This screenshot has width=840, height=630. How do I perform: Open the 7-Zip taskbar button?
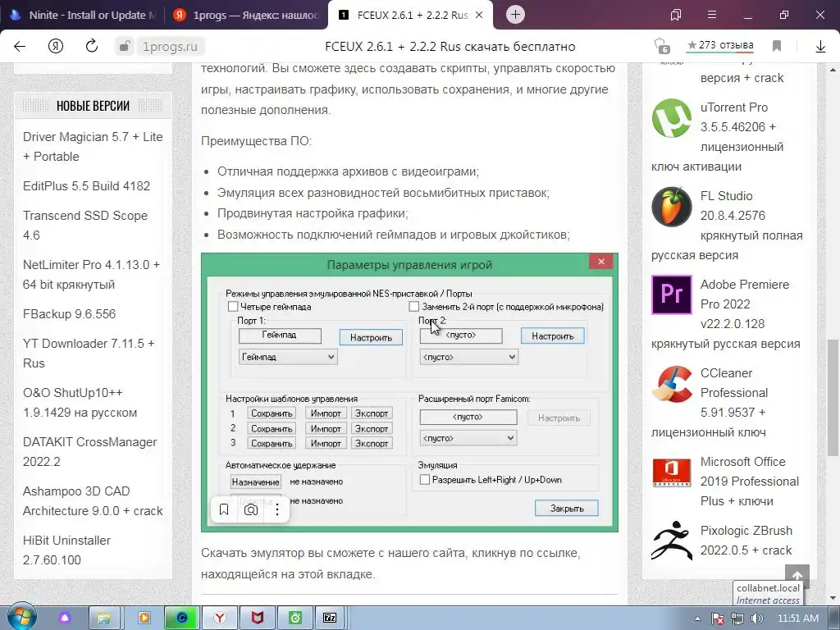coord(330,619)
